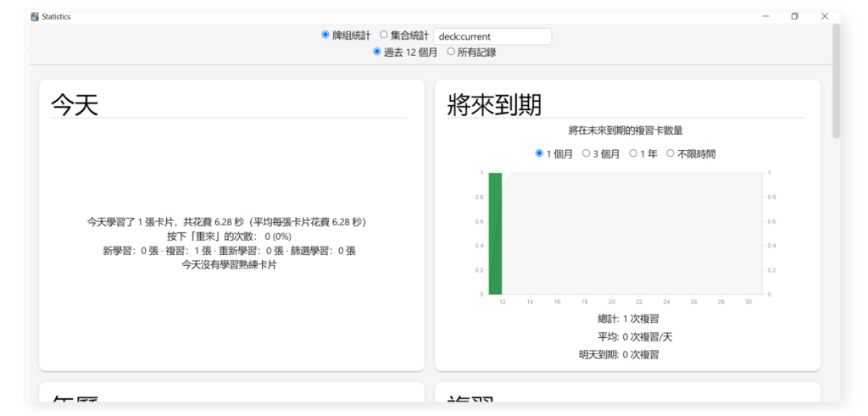Click the 將來到期 card heading
This screenshot has height=416, width=868.
[494, 104]
